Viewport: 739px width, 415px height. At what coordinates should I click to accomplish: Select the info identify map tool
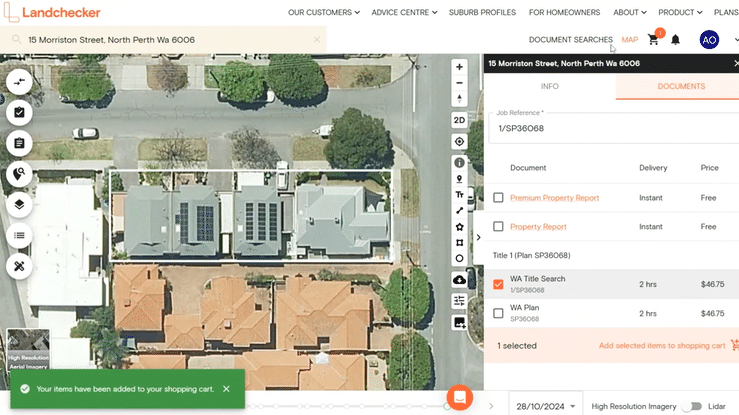[x=459, y=163]
